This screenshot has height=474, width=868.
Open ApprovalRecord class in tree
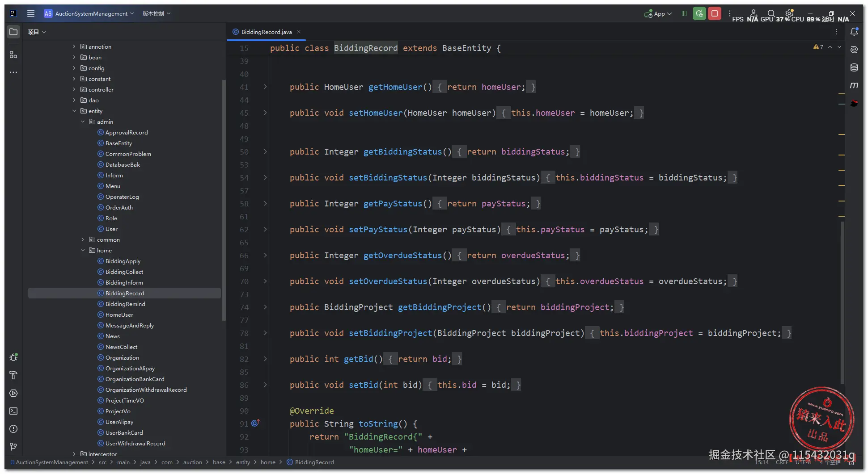pos(127,132)
